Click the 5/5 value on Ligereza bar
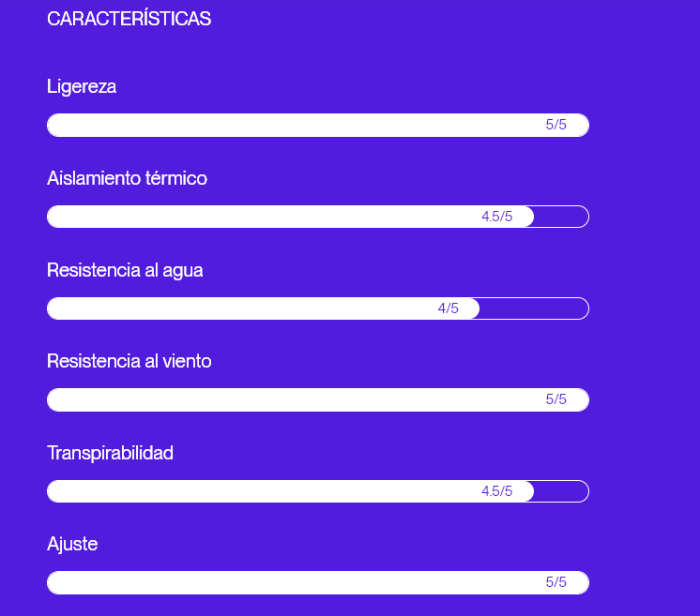This screenshot has width=700, height=616. (x=556, y=125)
